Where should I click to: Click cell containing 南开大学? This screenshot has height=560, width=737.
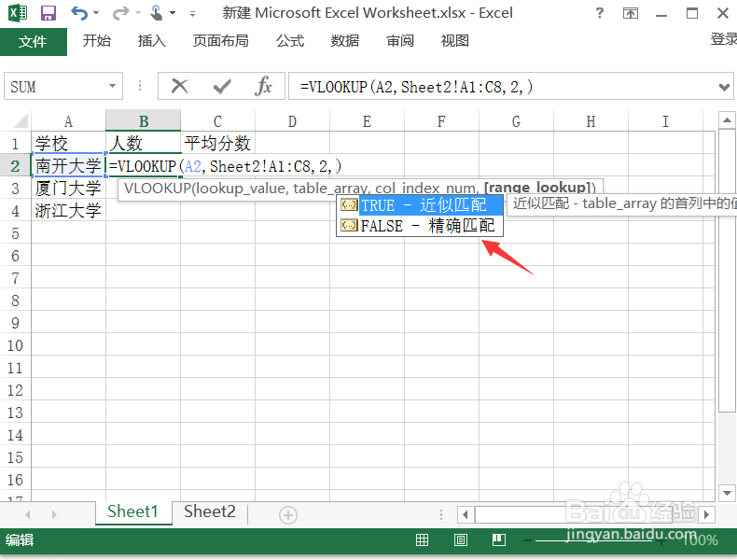point(69,165)
